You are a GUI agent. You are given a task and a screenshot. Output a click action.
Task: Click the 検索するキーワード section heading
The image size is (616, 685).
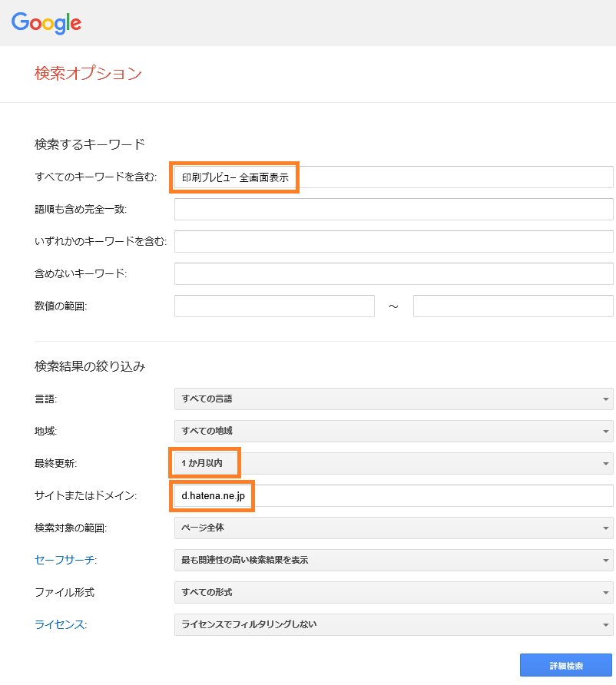coord(90,144)
